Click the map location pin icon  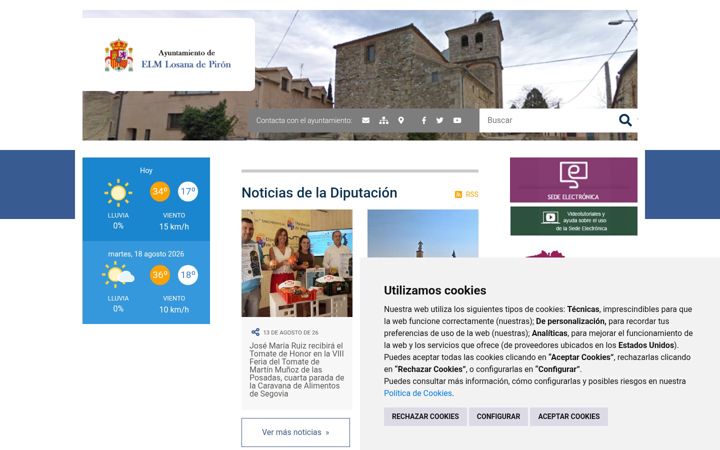point(401,120)
